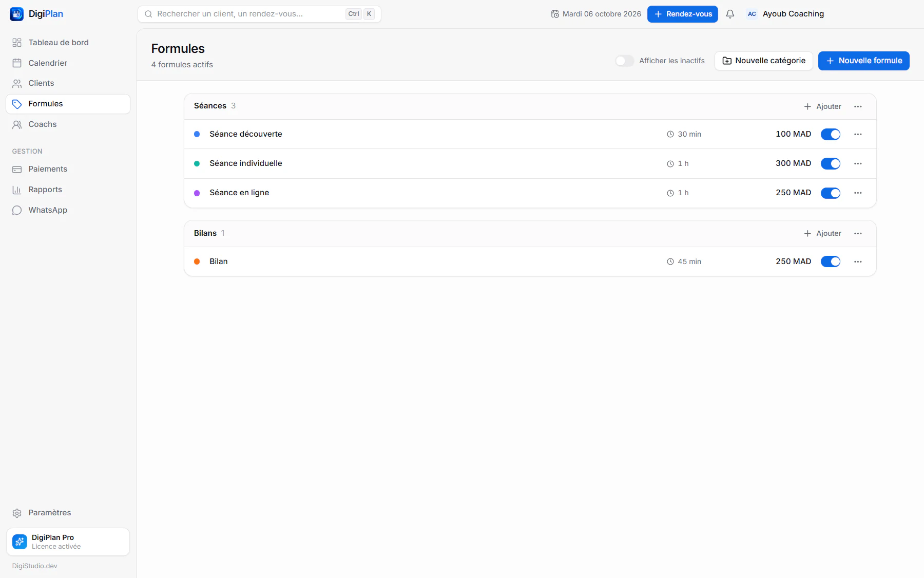924x578 pixels.
Task: Open more options for Bilans category
Action: click(x=858, y=233)
